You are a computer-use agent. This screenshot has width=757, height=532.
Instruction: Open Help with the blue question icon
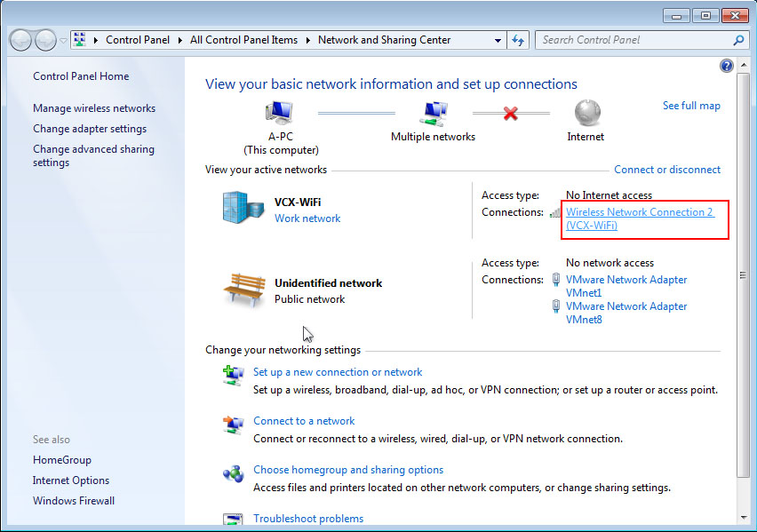tap(726, 66)
